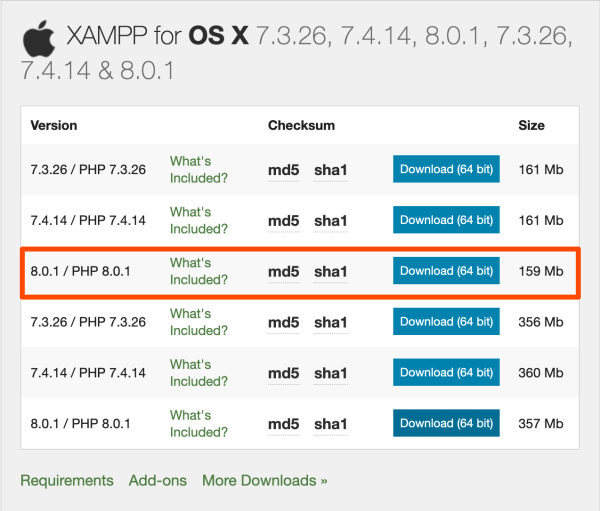Screen dimensions: 600x511
Task: Click the Version column header
Action: (x=54, y=125)
